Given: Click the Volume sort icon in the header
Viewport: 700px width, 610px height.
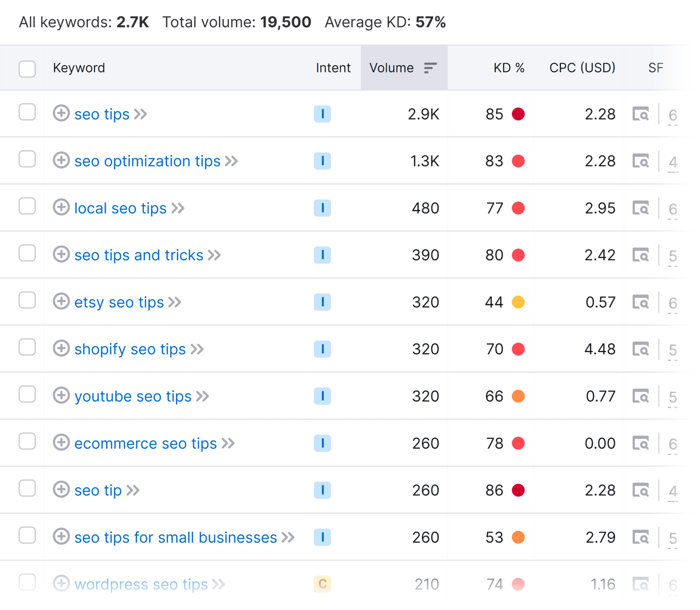Looking at the screenshot, I should click(x=431, y=68).
